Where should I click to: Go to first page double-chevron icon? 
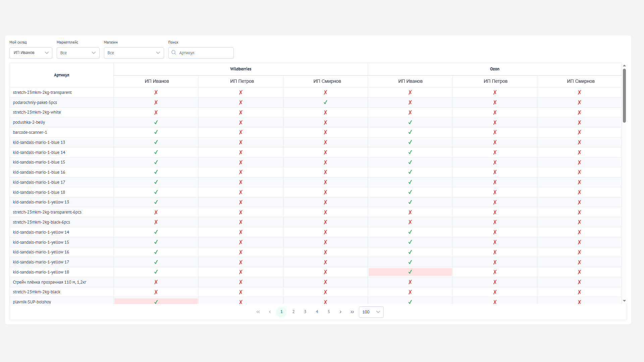[258, 312]
